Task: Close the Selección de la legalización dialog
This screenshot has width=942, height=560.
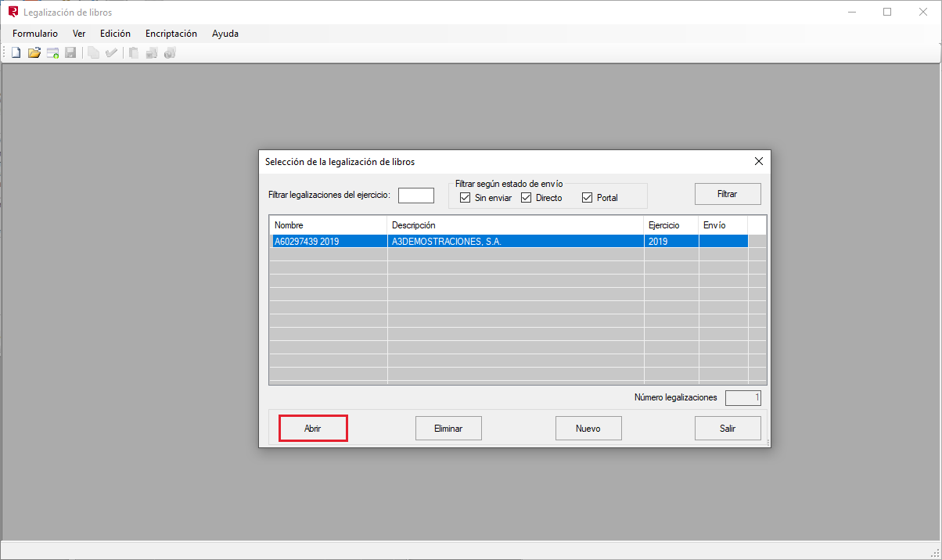Action: point(758,161)
